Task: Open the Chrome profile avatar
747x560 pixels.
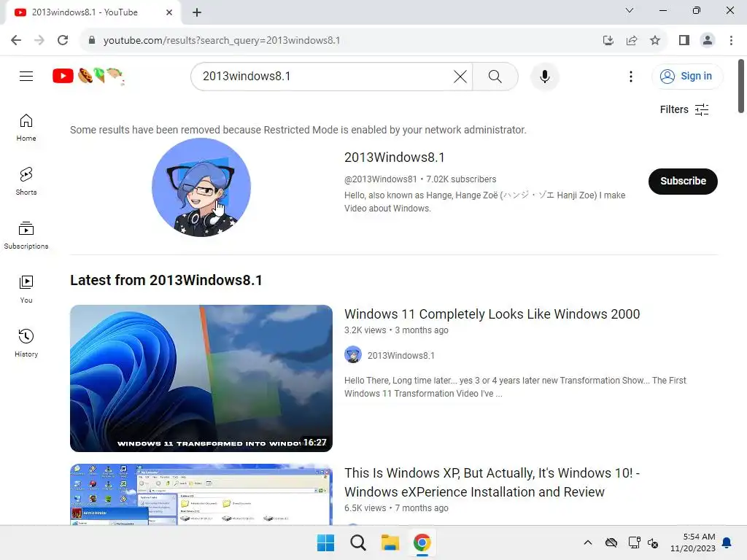Action: click(708, 40)
